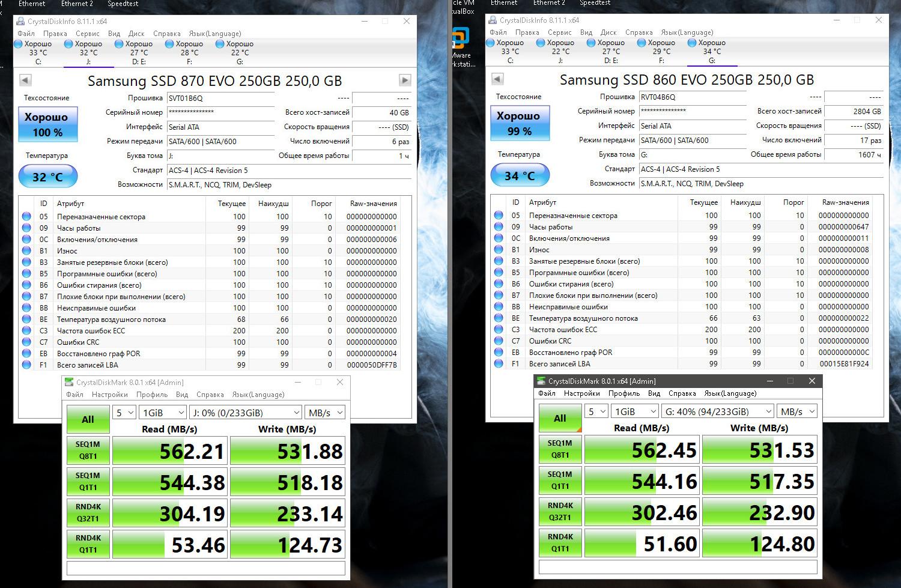Click previous disk arrow in right CrystalDiskInfo window
Viewport: 901px width, 588px height.
[497, 79]
